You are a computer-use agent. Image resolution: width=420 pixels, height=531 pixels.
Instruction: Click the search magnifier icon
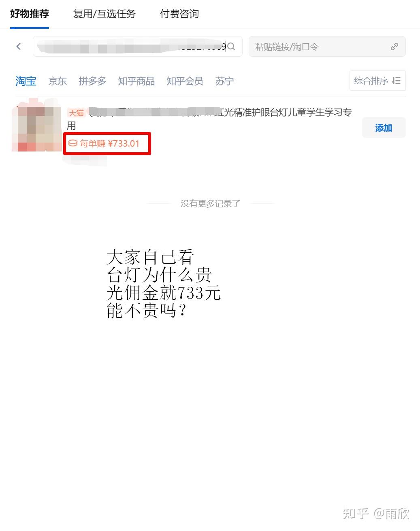click(231, 47)
